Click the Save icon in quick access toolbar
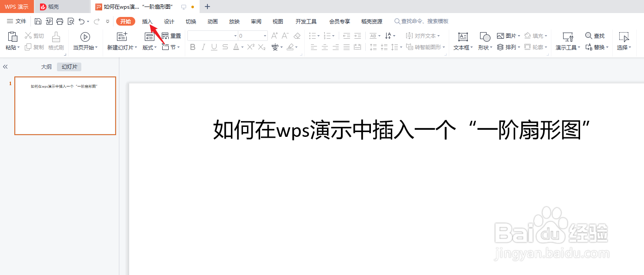 (x=38, y=21)
